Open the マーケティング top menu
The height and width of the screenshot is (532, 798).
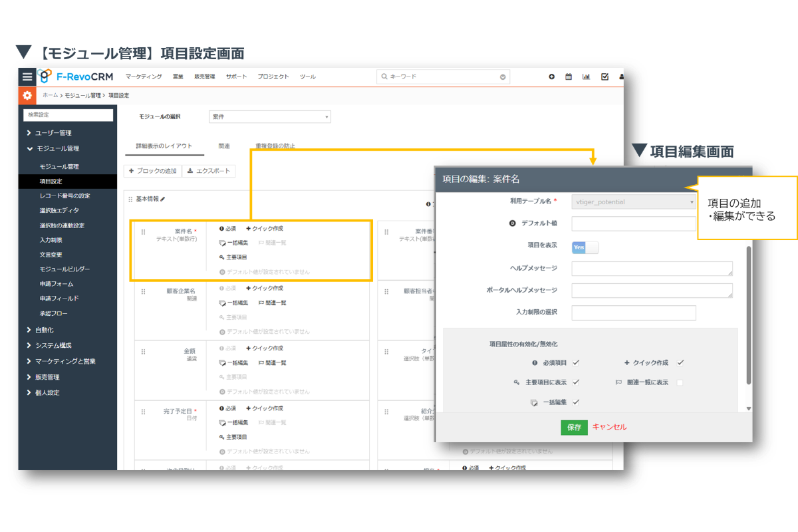point(143,76)
